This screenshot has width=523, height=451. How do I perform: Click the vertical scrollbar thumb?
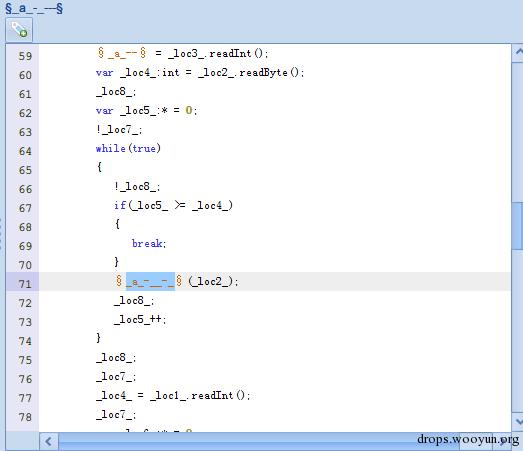click(518, 226)
